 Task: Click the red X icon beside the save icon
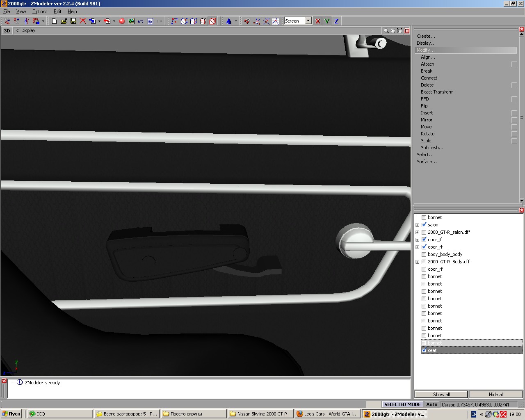tap(83, 21)
